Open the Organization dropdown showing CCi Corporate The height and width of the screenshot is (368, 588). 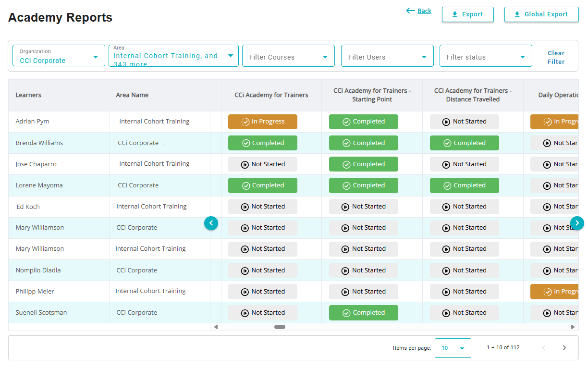pos(59,56)
